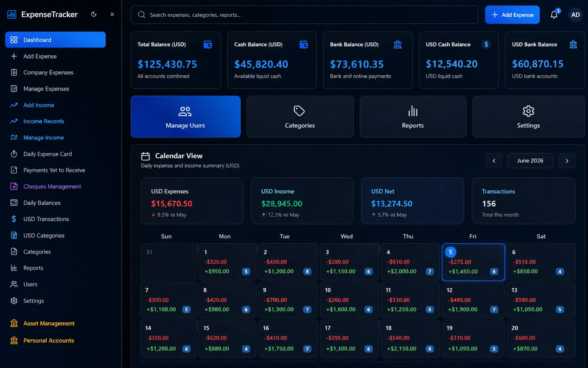Go to the previous month in the calendar
The width and height of the screenshot is (588, 368).
(x=494, y=161)
